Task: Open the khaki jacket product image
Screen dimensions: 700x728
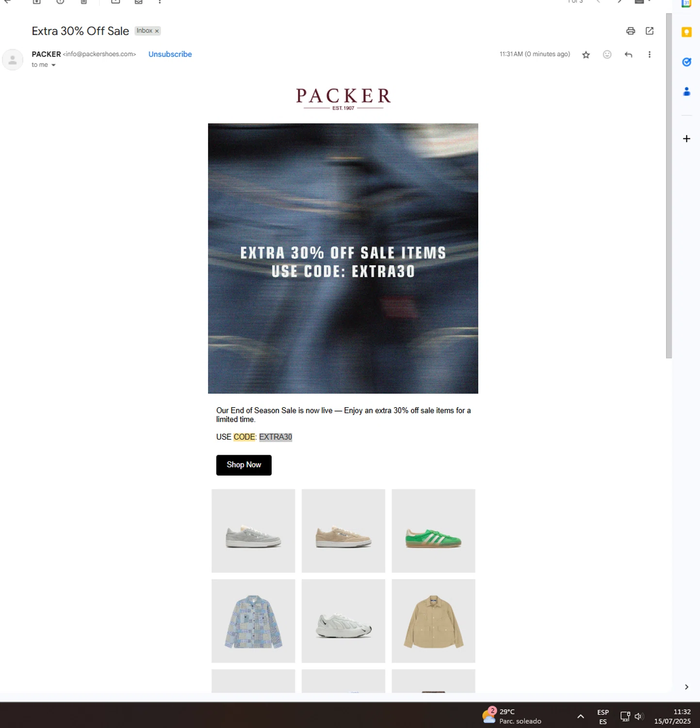Action: click(433, 621)
